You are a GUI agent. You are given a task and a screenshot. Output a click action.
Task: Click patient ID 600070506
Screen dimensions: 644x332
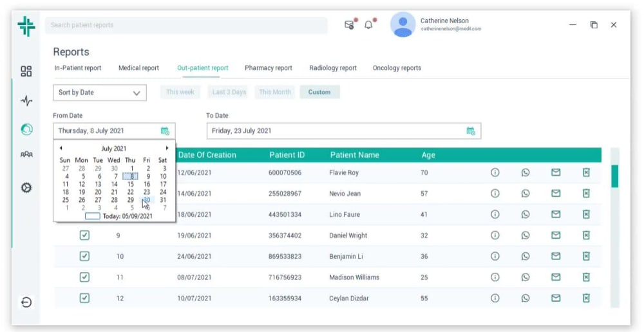tap(285, 173)
